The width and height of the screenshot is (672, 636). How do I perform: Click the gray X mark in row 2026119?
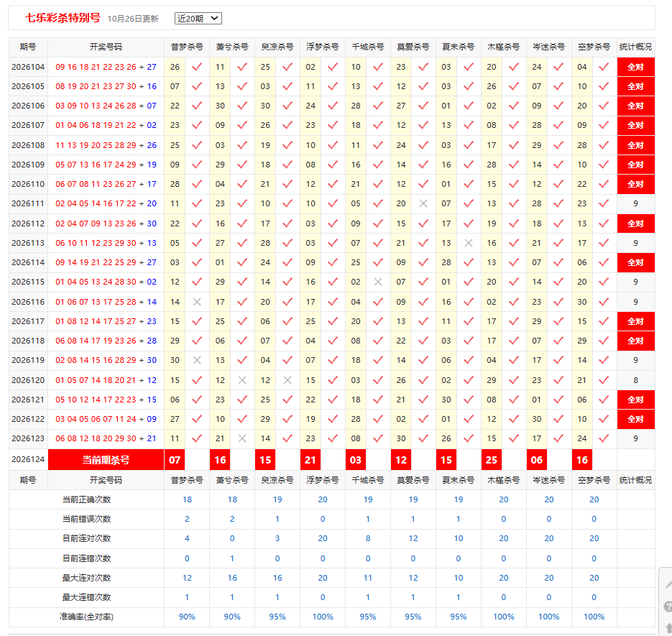[x=197, y=361]
